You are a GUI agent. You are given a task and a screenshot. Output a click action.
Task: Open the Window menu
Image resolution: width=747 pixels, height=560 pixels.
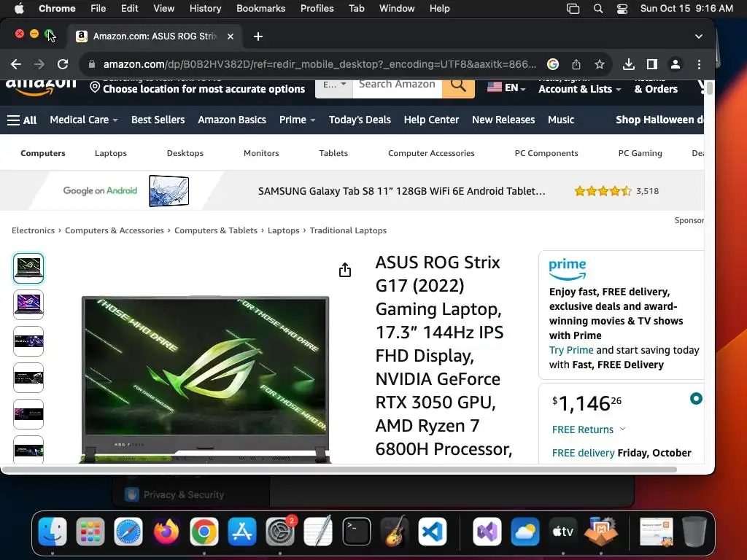pos(397,9)
